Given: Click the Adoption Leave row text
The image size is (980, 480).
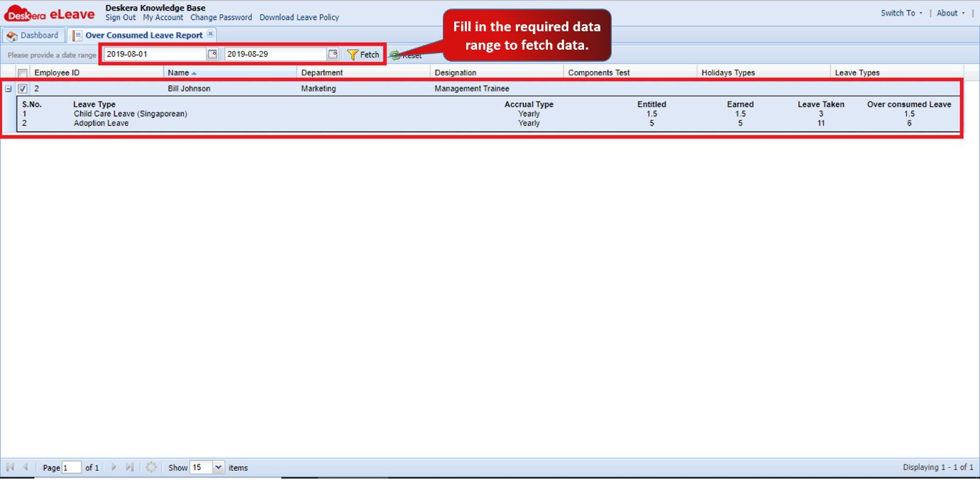Looking at the screenshot, I should 101,123.
